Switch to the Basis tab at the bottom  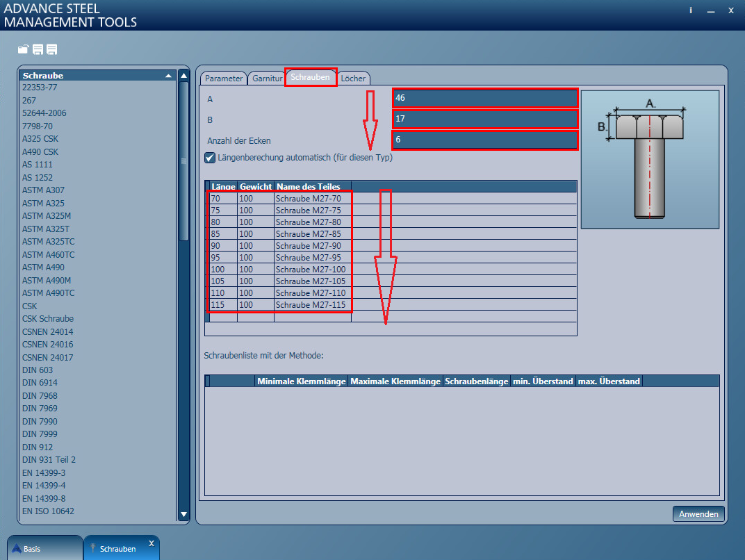[x=45, y=548]
